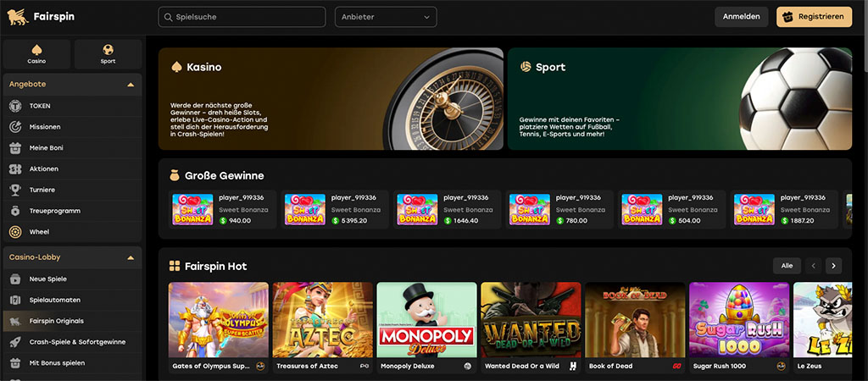The width and height of the screenshot is (868, 381).
Task: Click the Registrieren button
Action: click(x=815, y=17)
